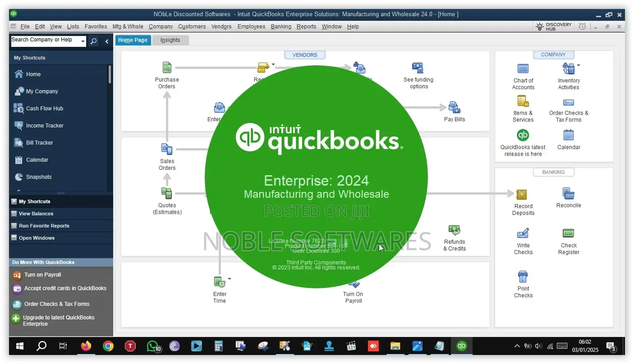Click the search magnifier button
This screenshot has width=634, height=364.
[93, 41]
